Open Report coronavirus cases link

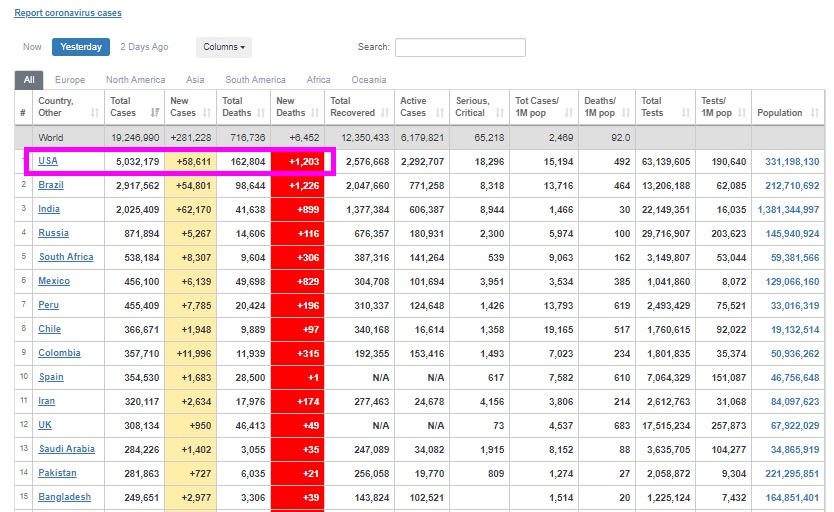pos(69,14)
